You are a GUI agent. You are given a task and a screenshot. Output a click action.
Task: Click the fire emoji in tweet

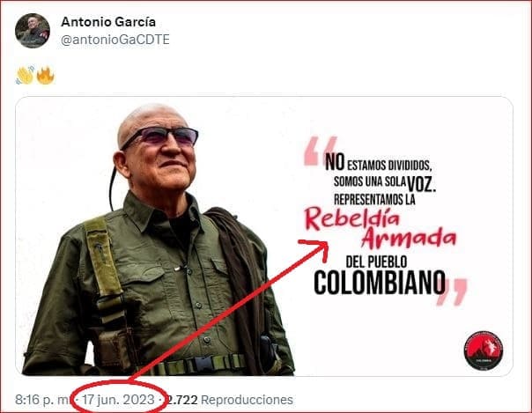click(x=46, y=75)
